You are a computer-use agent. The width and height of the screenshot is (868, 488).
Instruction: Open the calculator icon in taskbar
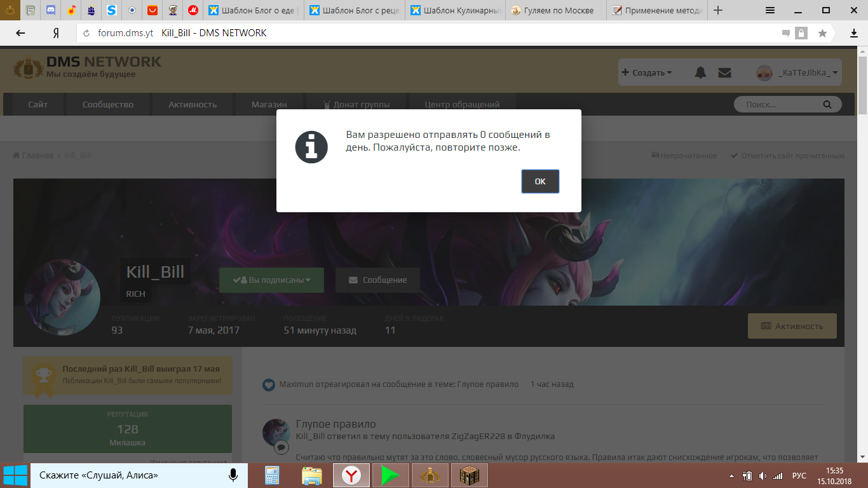(273, 475)
